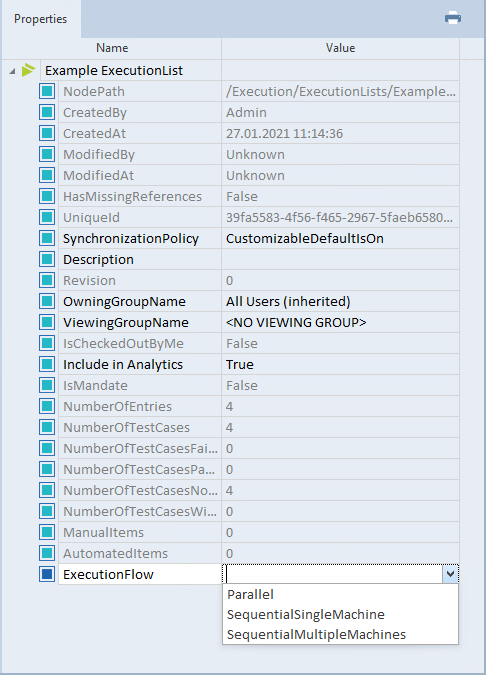Collapse the Example ExecutionList tree node
Image resolution: width=486 pixels, height=675 pixels.
tap(12, 71)
